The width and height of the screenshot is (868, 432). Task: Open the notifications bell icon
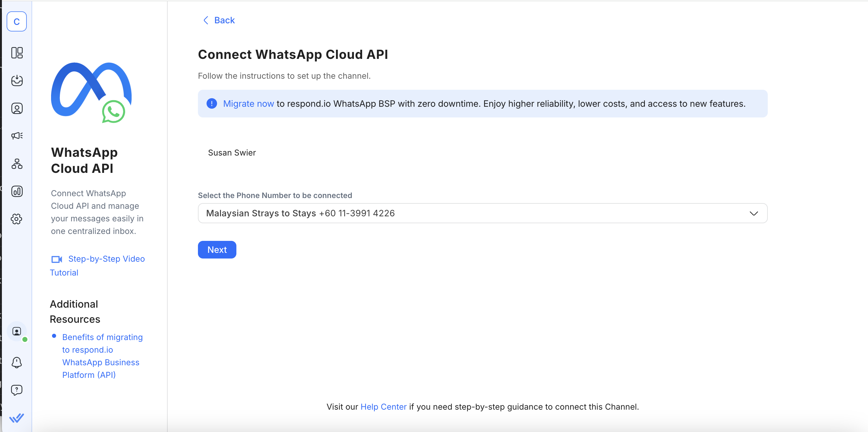coord(17,363)
